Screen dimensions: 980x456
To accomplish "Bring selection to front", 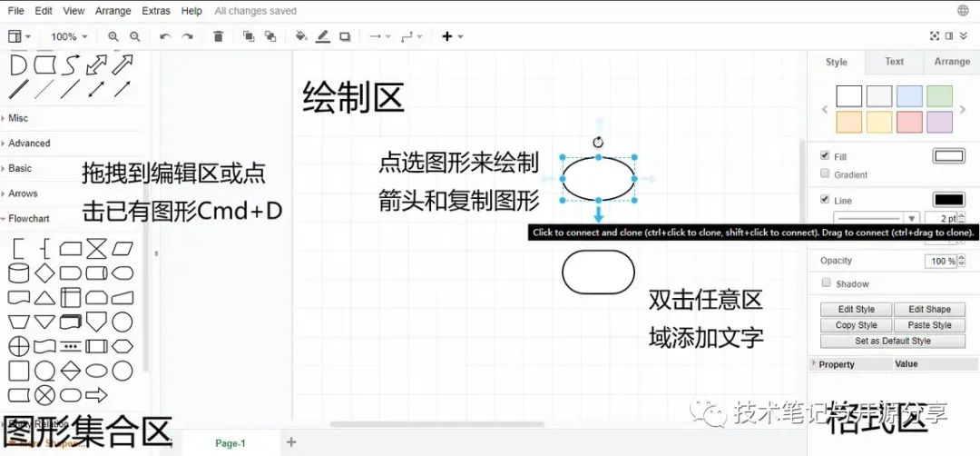I will (249, 37).
